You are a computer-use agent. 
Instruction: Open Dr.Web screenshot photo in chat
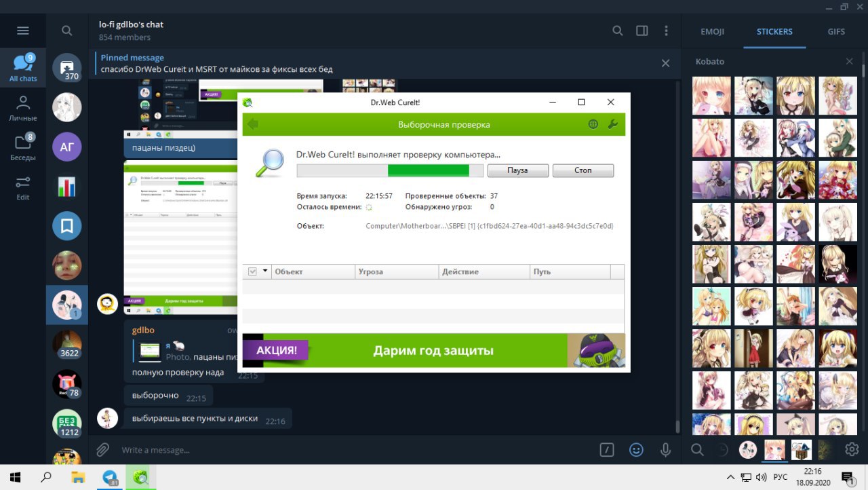tap(181, 238)
